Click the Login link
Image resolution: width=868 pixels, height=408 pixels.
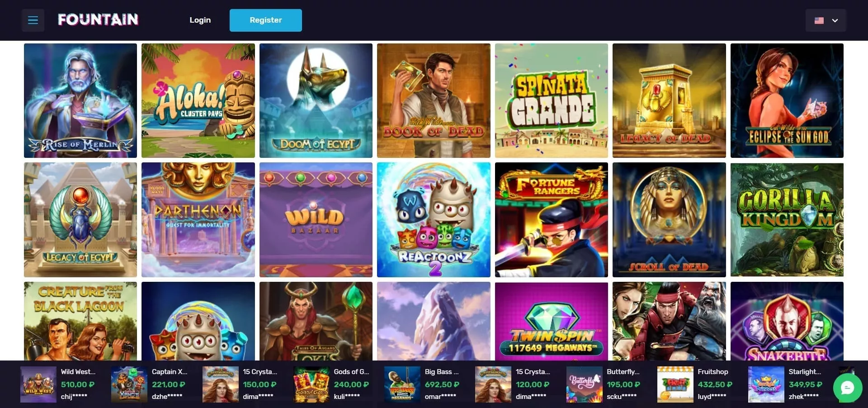point(200,20)
